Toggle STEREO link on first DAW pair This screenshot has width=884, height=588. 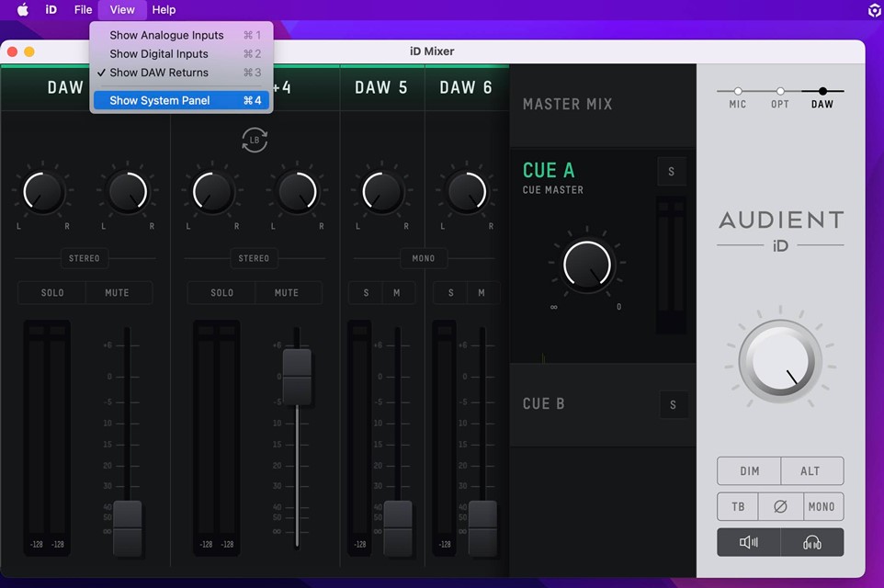coord(84,258)
